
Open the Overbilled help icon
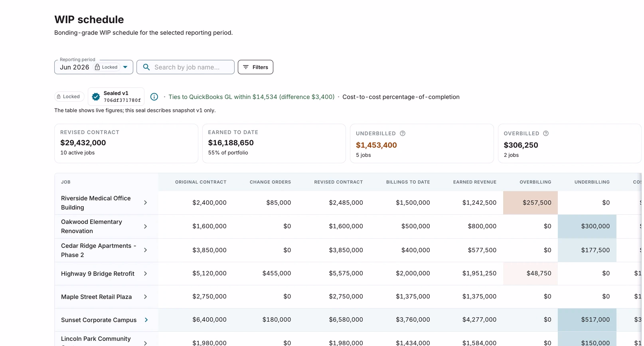(x=546, y=133)
